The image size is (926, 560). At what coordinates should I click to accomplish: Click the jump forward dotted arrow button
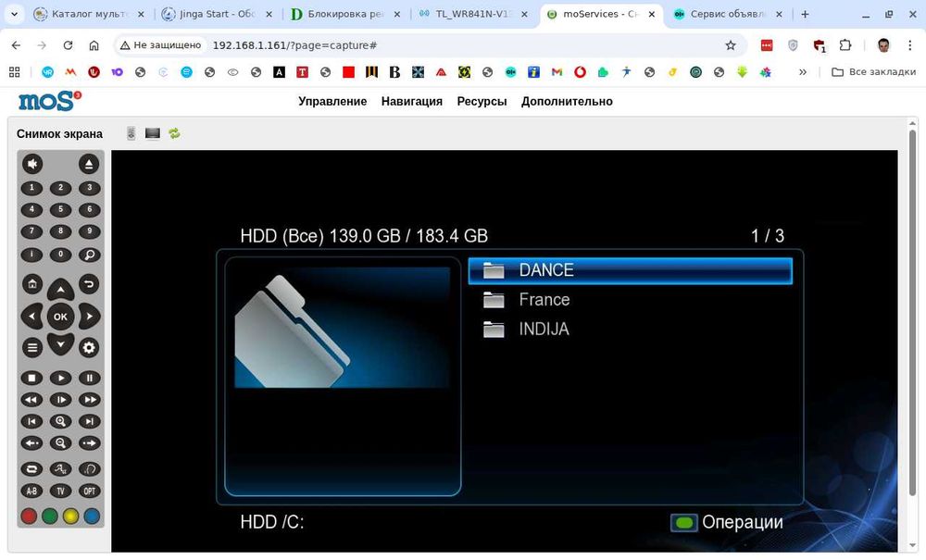(x=89, y=443)
